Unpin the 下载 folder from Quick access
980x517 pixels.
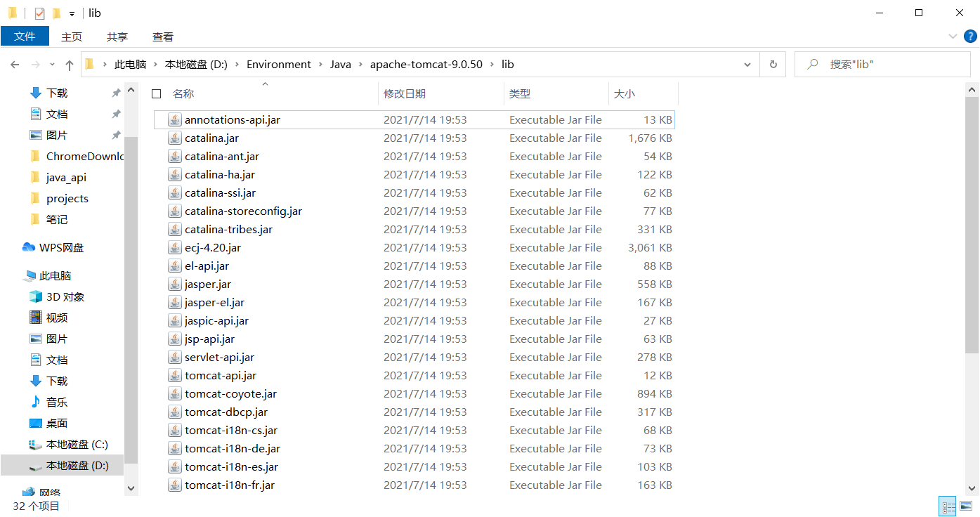pyautogui.click(x=117, y=92)
